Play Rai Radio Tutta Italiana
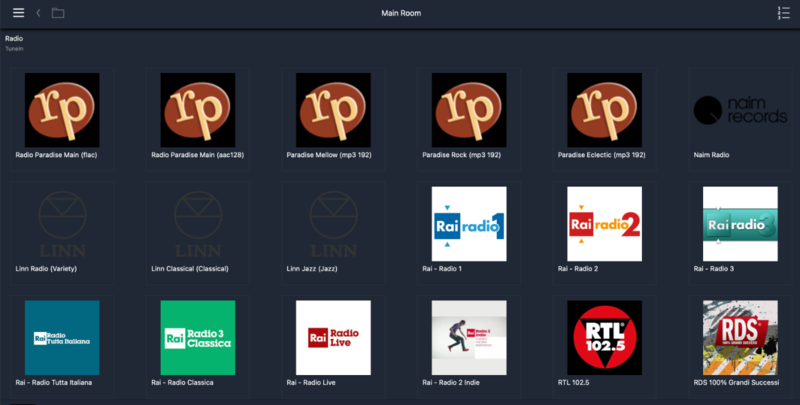This screenshot has width=800, height=405. click(62, 337)
